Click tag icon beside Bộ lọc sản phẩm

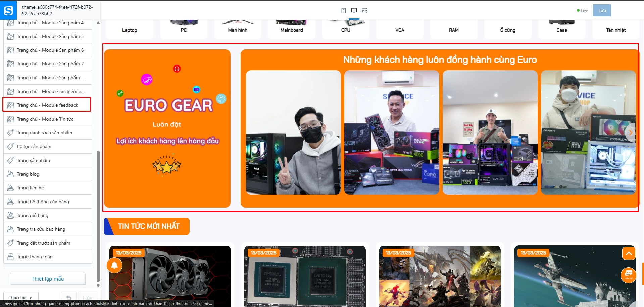coord(10,146)
